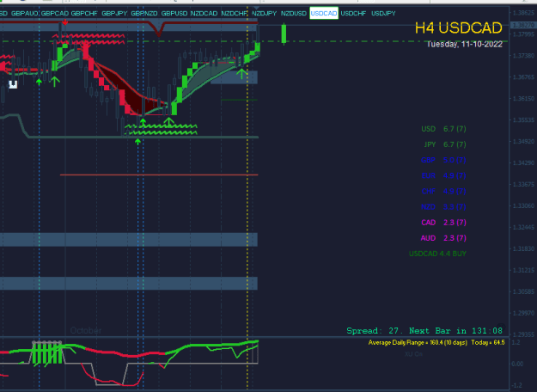Load the NZDCHF symbol button

coord(235,14)
